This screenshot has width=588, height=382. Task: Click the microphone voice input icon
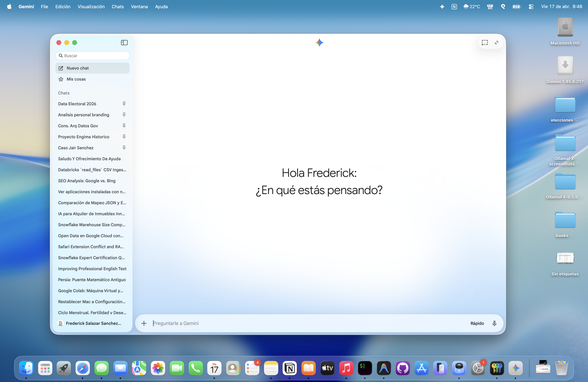pyautogui.click(x=494, y=323)
